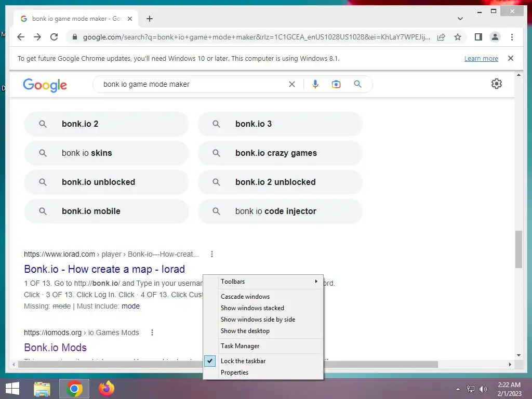Click horizontal scroll left arrow

(x=14, y=364)
